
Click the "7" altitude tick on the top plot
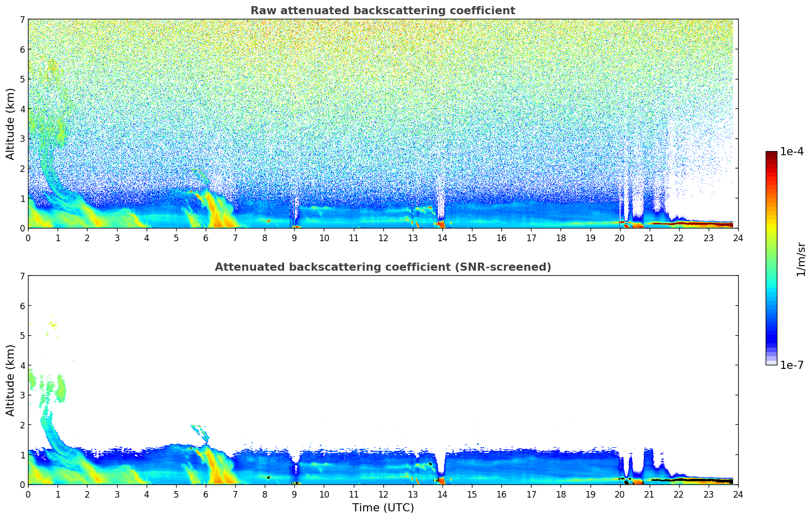click(x=22, y=19)
